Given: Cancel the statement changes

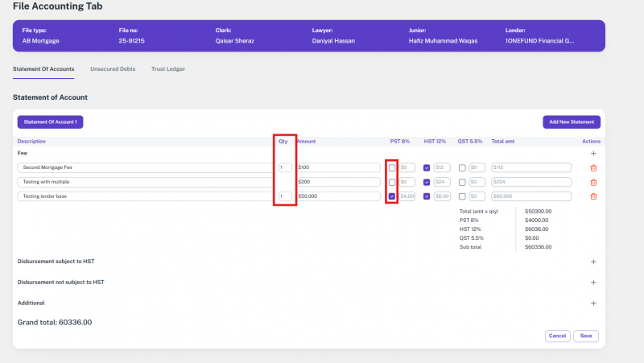Looking at the screenshot, I should (x=557, y=336).
